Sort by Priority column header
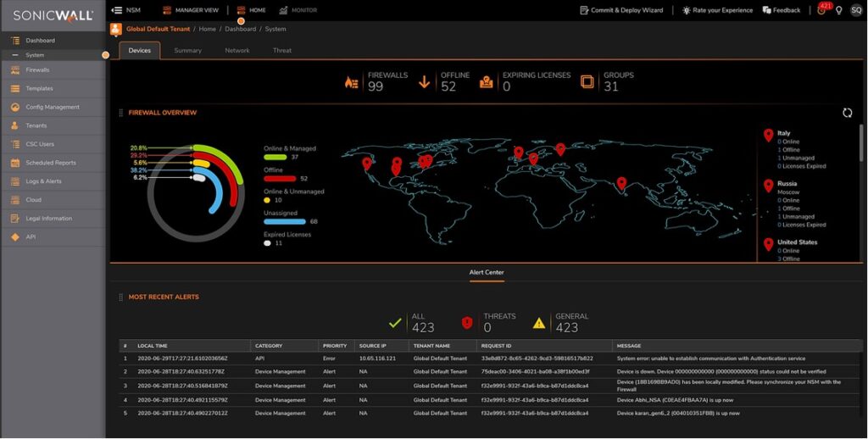868x439 pixels. coord(335,346)
